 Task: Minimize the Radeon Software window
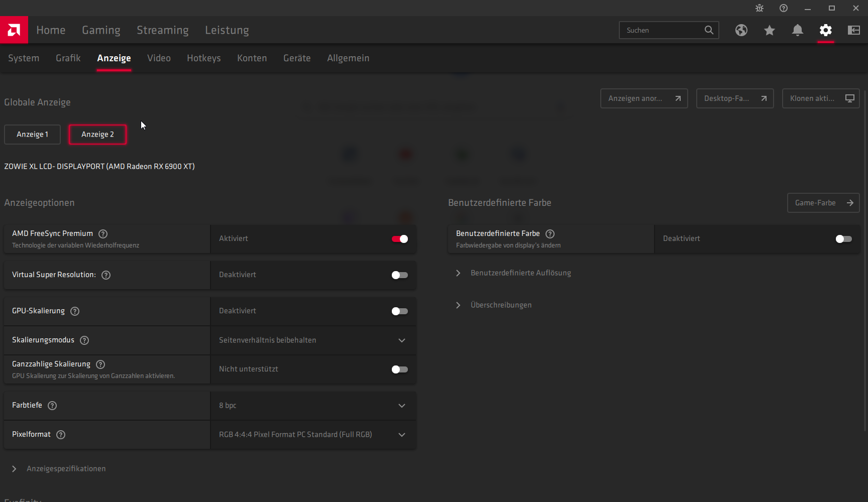click(x=808, y=8)
